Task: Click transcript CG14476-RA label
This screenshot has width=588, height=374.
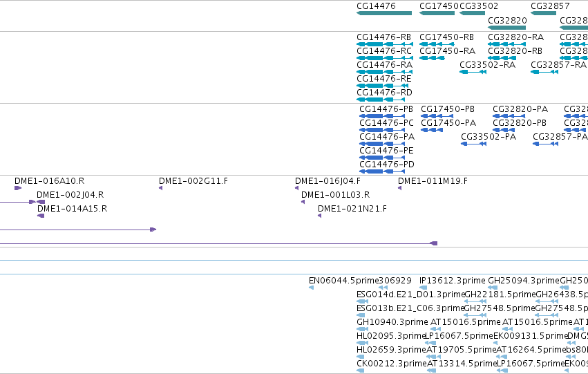Action: (384, 65)
